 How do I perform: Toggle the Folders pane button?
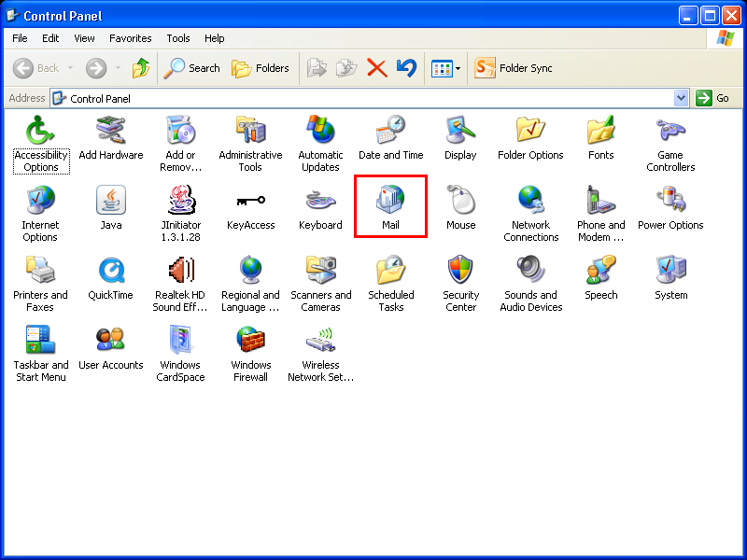261,68
